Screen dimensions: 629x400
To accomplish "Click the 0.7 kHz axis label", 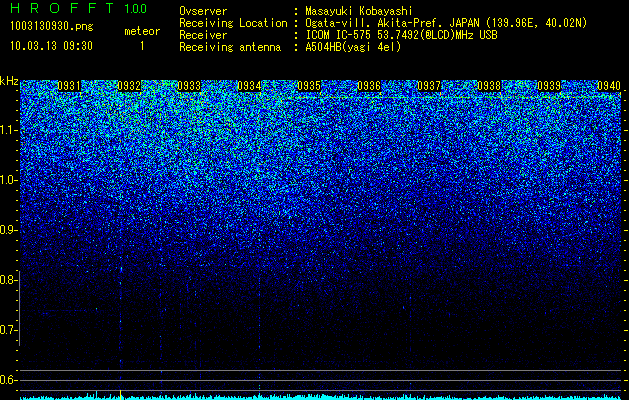I will click(x=8, y=330).
